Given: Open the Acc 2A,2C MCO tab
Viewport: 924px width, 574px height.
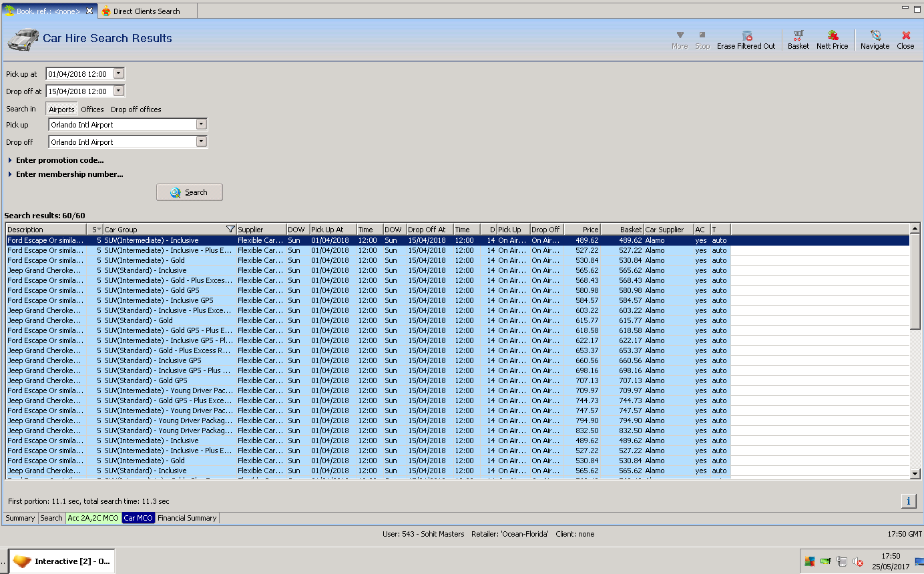Looking at the screenshot, I should pyautogui.click(x=93, y=518).
